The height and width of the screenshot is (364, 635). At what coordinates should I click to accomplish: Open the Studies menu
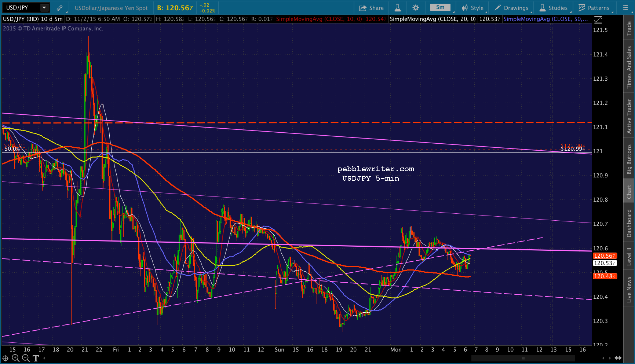click(x=553, y=8)
